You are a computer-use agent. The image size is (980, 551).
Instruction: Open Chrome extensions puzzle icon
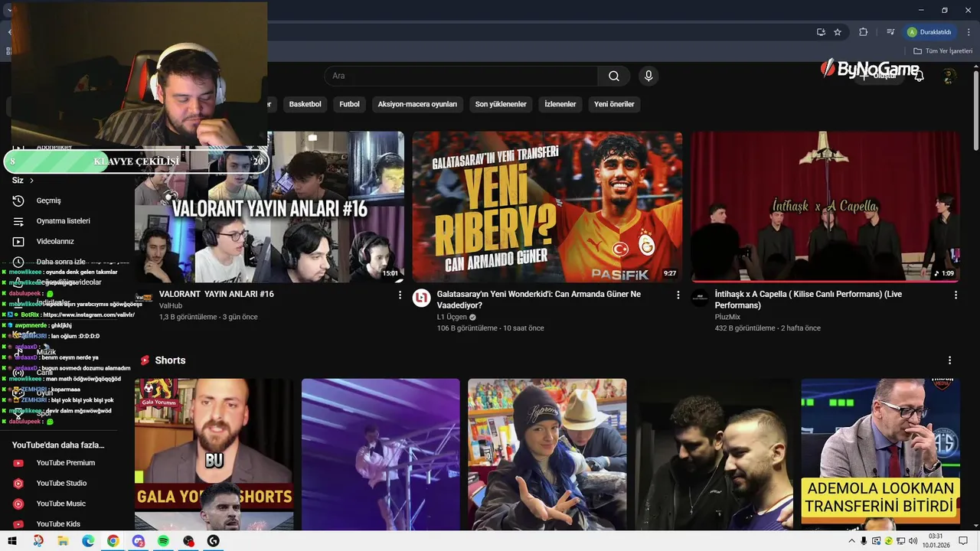[x=864, y=32]
